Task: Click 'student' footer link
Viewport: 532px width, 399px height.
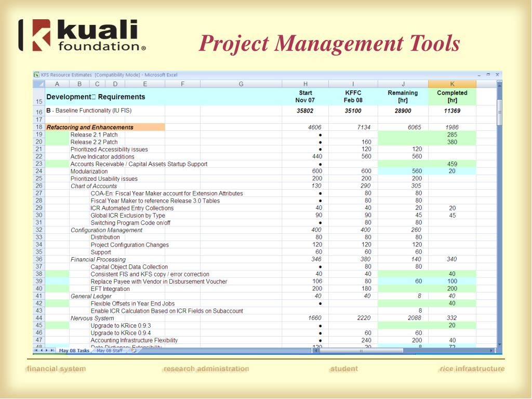Action: 344,369
